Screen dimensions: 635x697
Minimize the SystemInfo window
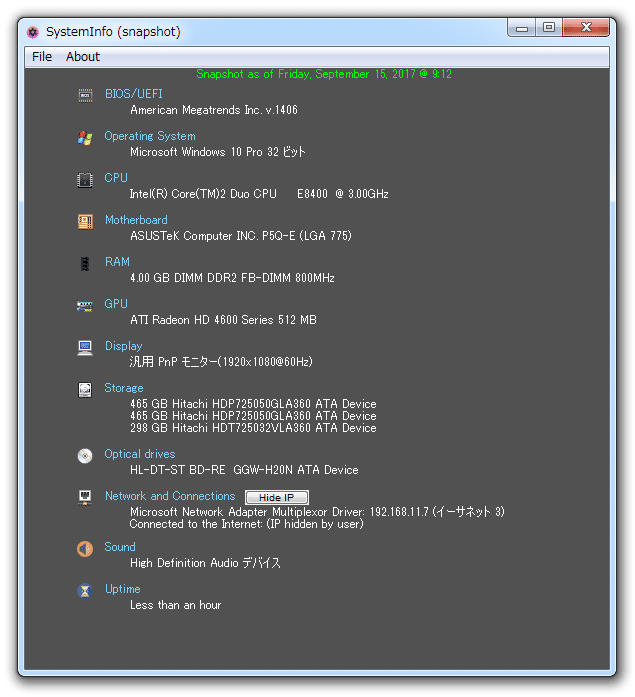522,28
